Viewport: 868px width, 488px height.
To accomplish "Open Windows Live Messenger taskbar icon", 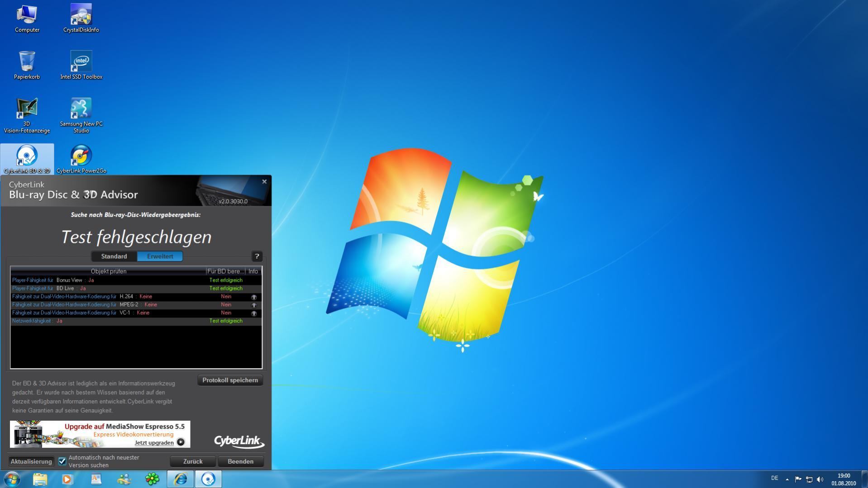I will point(124,479).
